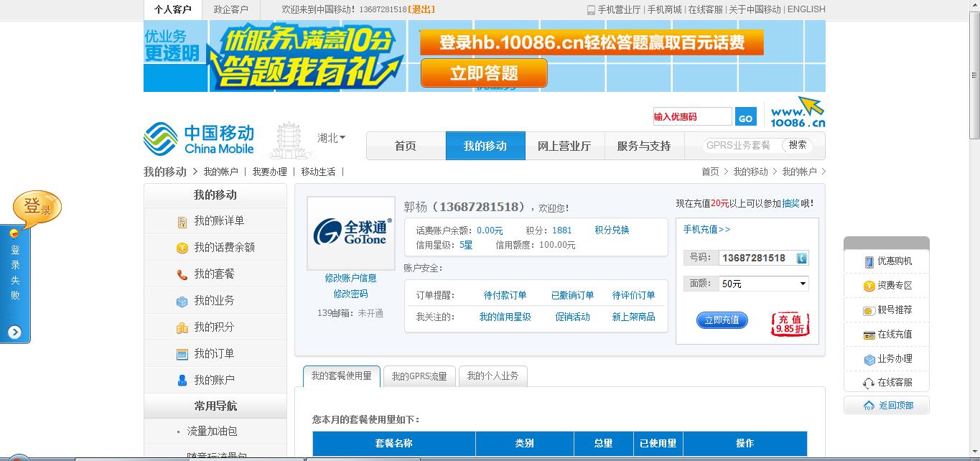The height and width of the screenshot is (461, 980).
Task: Open the 网上营业厅 navigation item
Action: (x=564, y=146)
